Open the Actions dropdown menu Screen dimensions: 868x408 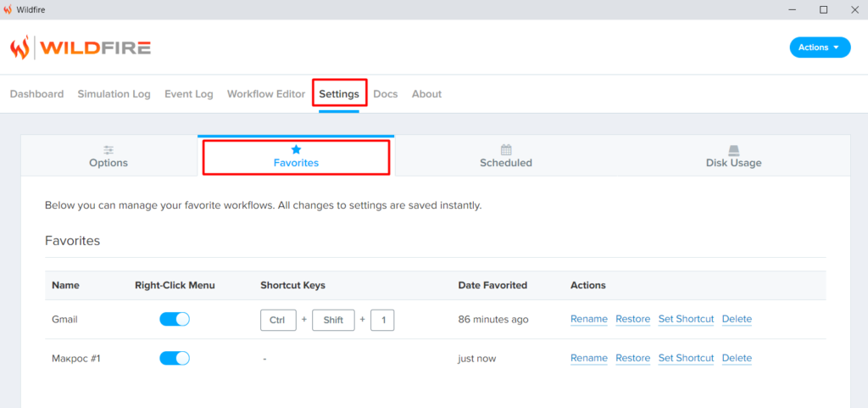819,48
